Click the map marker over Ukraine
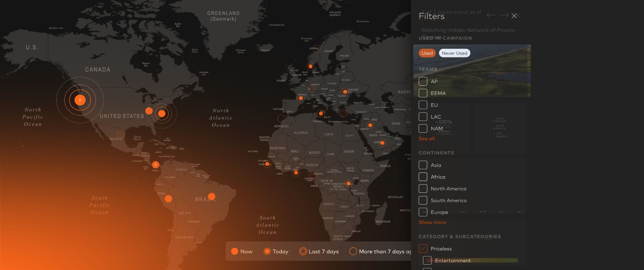Screen dimensions: 644x270 (345, 92)
